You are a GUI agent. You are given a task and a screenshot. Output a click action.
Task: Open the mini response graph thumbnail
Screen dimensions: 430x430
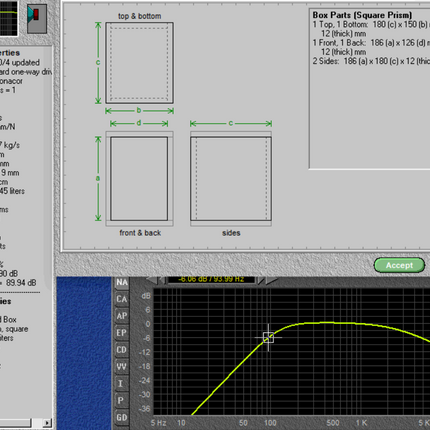tap(9, 17)
